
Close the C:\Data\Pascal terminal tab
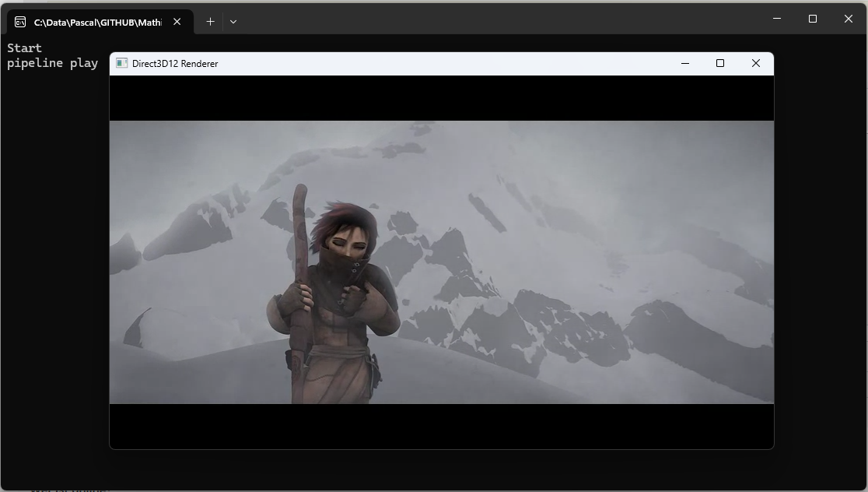177,22
